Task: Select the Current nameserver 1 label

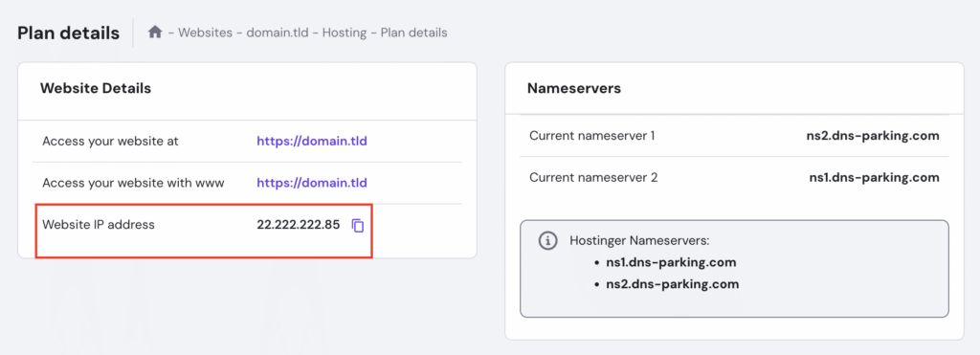Action: pos(591,135)
